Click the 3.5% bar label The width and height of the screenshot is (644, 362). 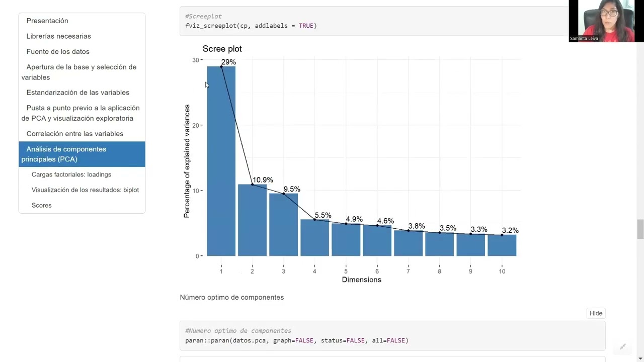(448, 228)
